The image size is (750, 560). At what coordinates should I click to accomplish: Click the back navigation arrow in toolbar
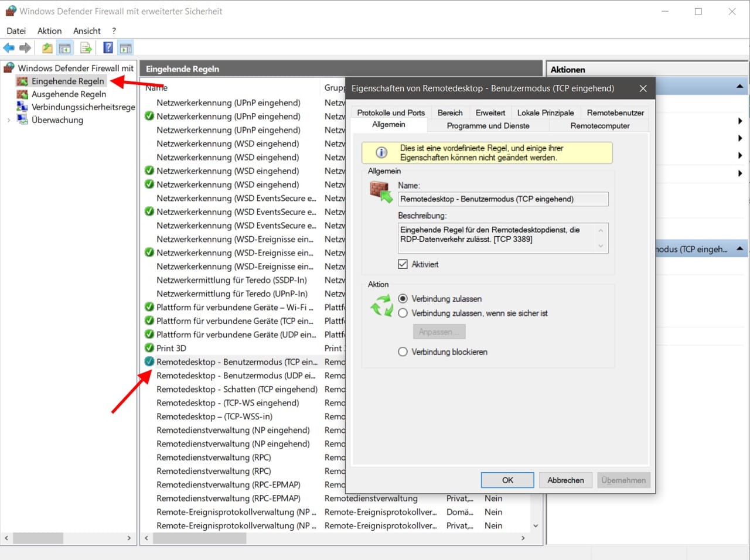coord(9,47)
